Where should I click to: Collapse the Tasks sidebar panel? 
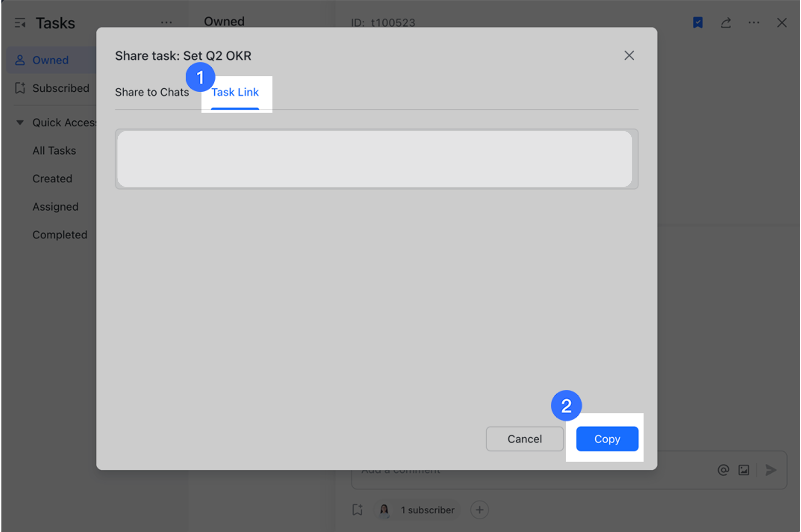coord(20,23)
